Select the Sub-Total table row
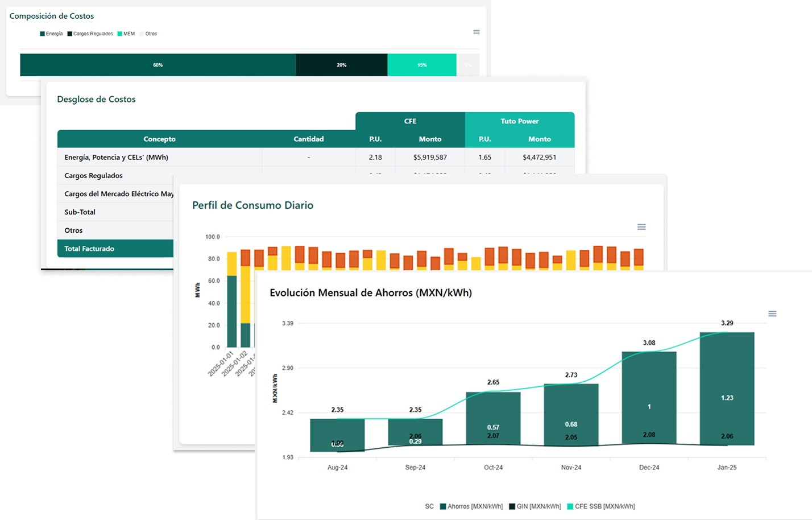Viewport: 812px width, 520px height. click(x=114, y=212)
